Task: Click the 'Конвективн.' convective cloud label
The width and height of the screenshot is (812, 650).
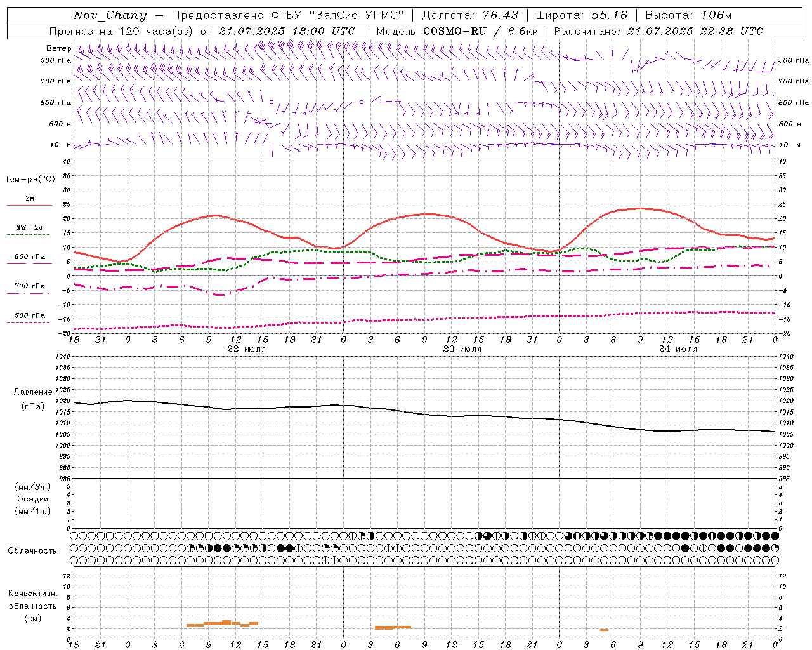Action: coord(32,594)
